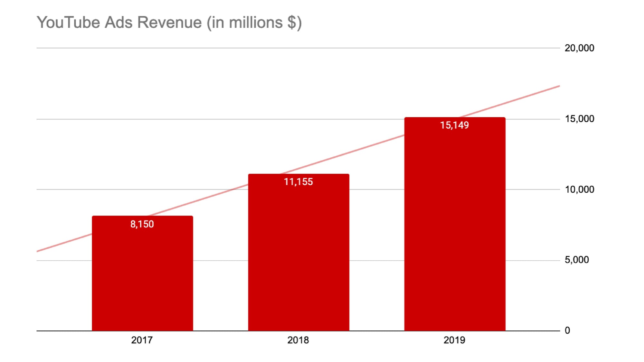Click the 11,155 data label
This screenshot has height=362, width=644.
(x=298, y=182)
